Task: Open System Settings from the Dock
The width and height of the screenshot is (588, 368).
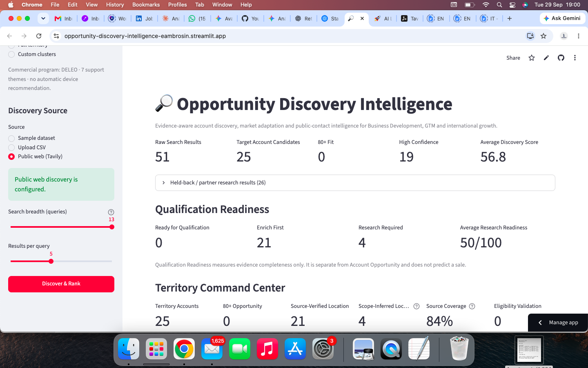Action: coord(323,349)
